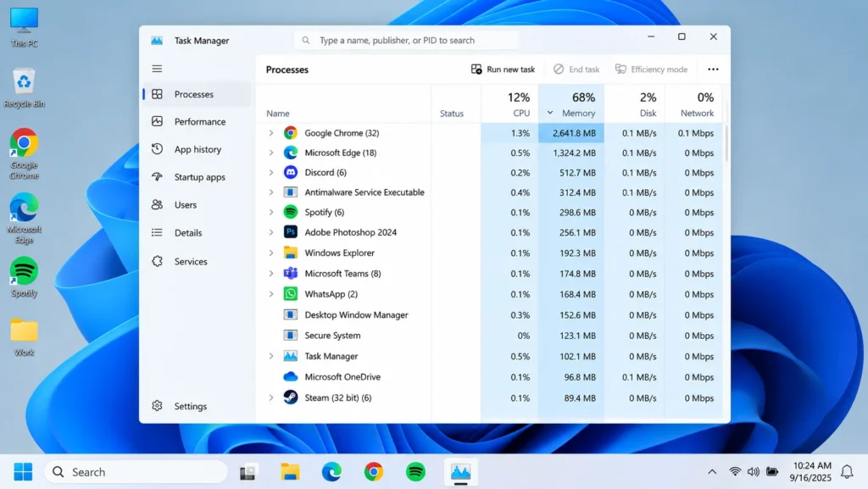Open File Explorer from taskbar
868x489 pixels.
pyautogui.click(x=290, y=472)
